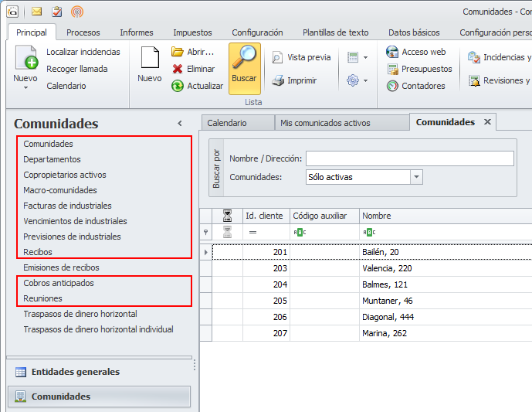
Task: Click the Presupuestos calculator icon
Action: (x=392, y=69)
